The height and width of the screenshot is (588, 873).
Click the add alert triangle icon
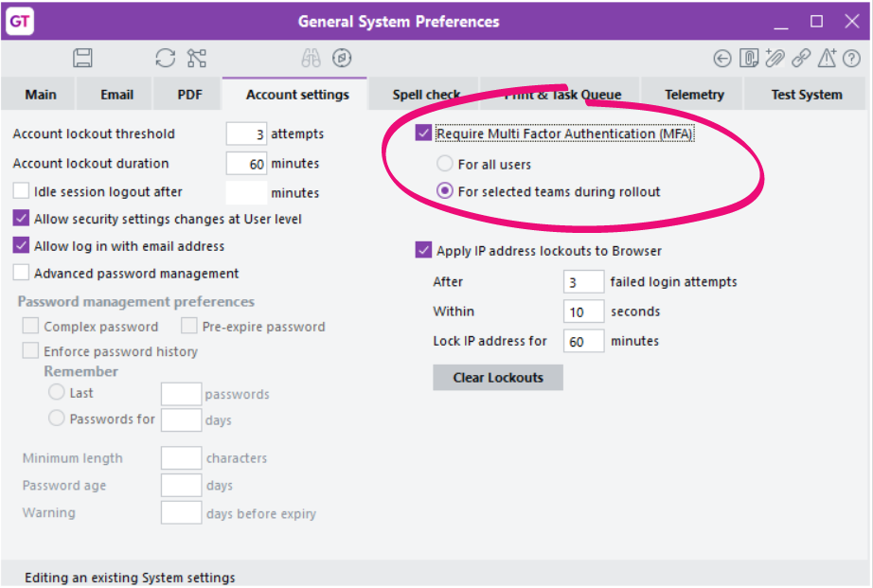827,60
